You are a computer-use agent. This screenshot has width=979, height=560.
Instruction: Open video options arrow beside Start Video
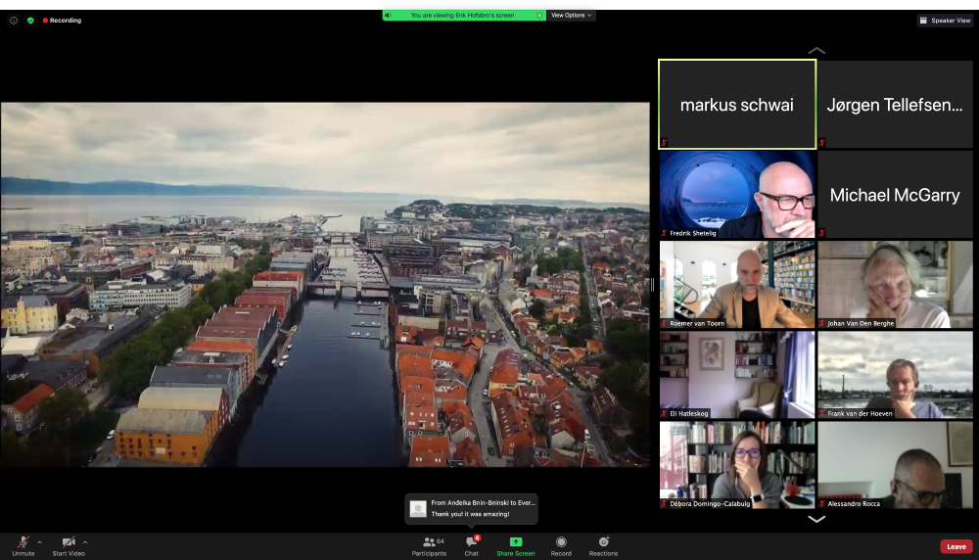point(85,541)
